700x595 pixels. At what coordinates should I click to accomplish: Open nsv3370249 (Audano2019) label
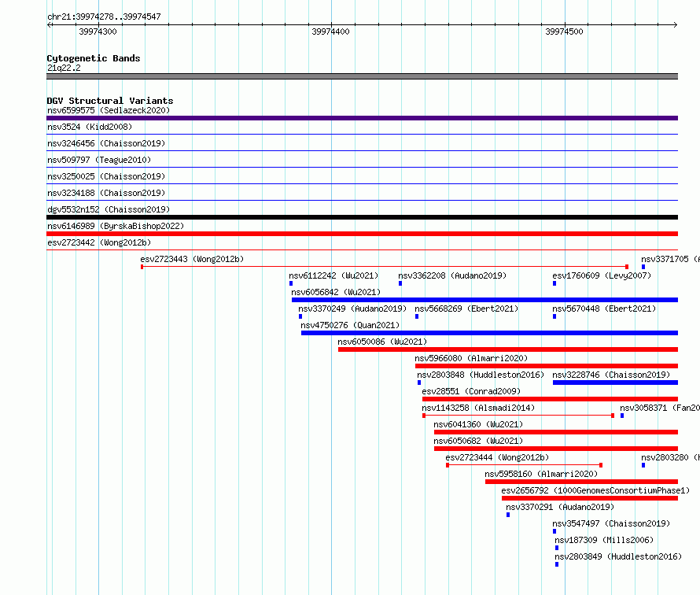[352, 309]
